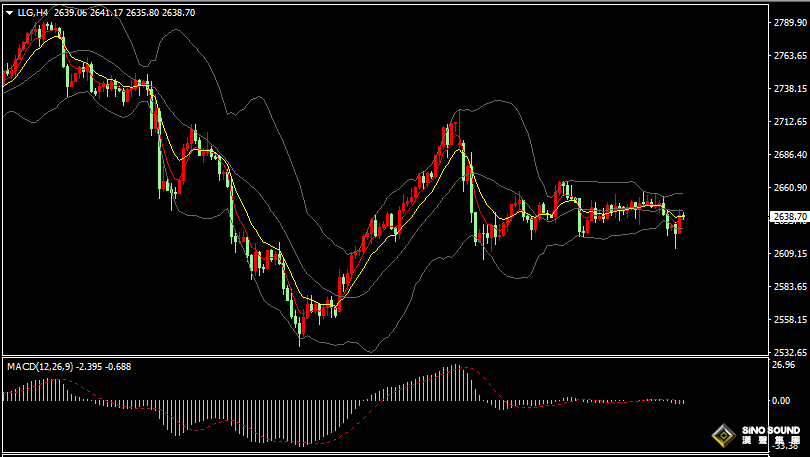Click the 2686.40 price axis label
This screenshot has height=457, width=810.
(790, 154)
